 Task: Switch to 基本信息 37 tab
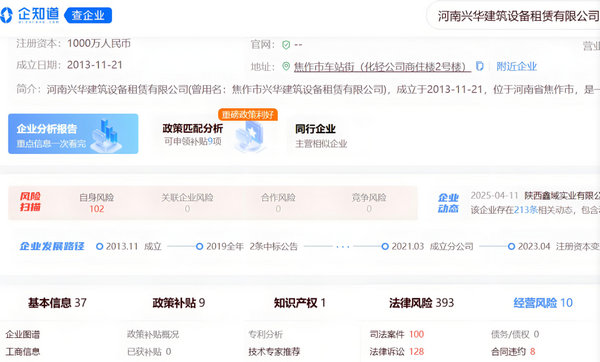pos(57,303)
